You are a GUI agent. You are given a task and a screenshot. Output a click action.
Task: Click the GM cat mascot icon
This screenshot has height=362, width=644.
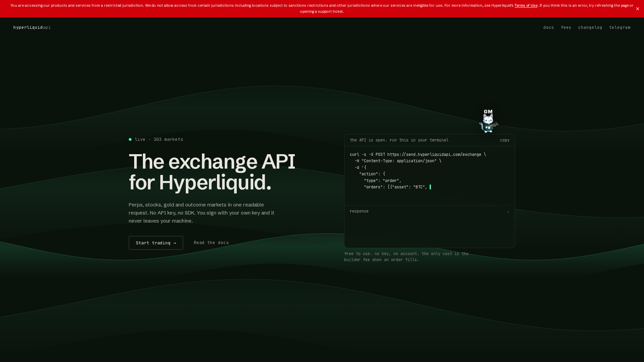click(488, 121)
